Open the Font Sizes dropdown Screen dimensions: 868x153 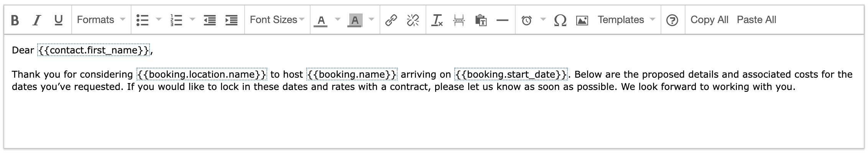click(277, 20)
